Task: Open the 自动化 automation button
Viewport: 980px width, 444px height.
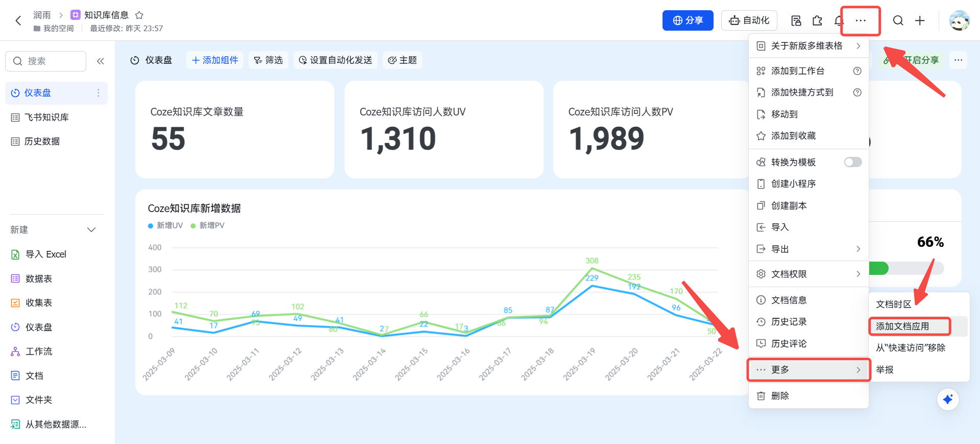Action: pyautogui.click(x=749, y=20)
